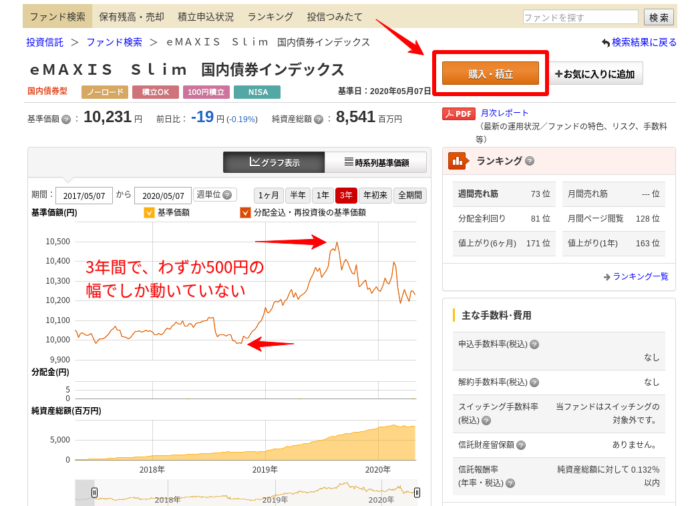This screenshot has width=700, height=506.
Task: Select the 全期間 period button
Action: (x=410, y=195)
